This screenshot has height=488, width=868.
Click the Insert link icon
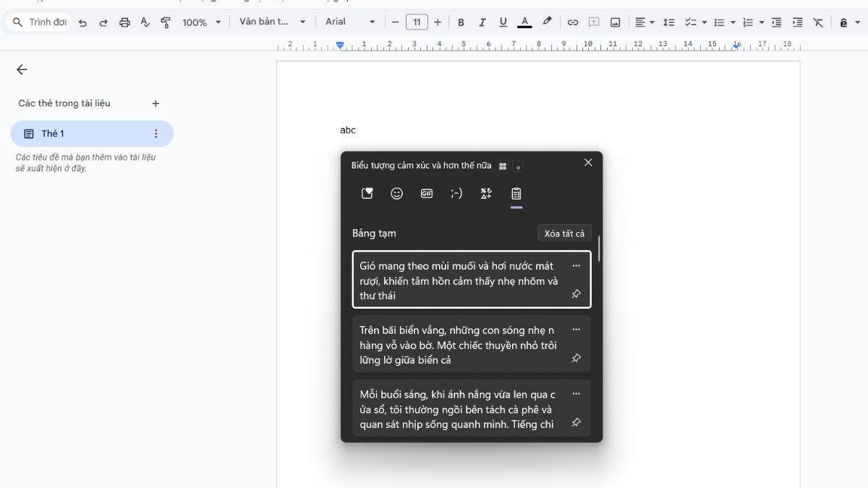(573, 22)
